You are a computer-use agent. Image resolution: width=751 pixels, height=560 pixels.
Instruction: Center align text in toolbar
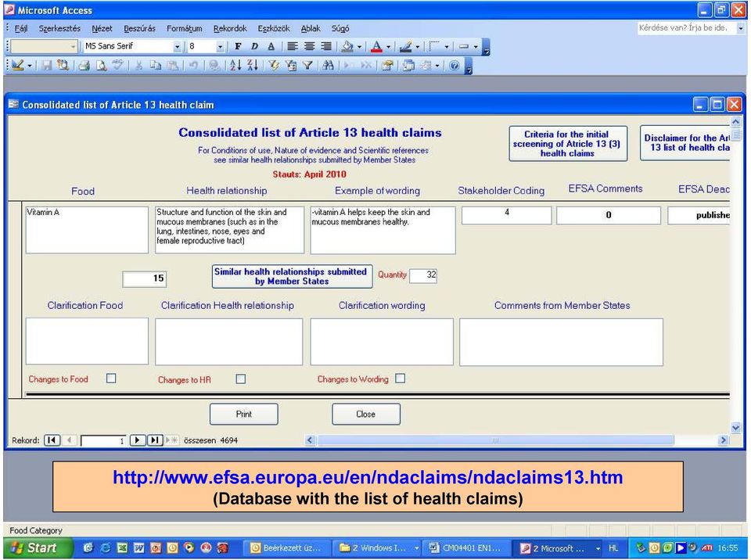(x=310, y=46)
